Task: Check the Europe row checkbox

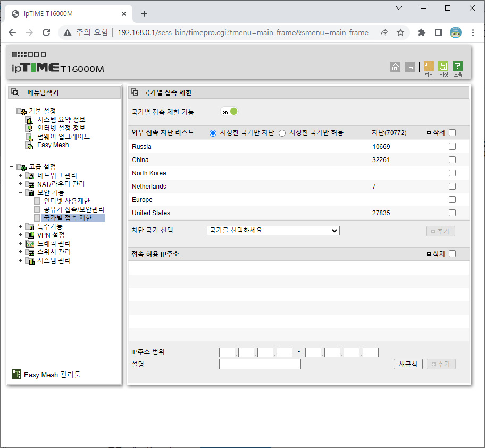Action: (x=452, y=199)
